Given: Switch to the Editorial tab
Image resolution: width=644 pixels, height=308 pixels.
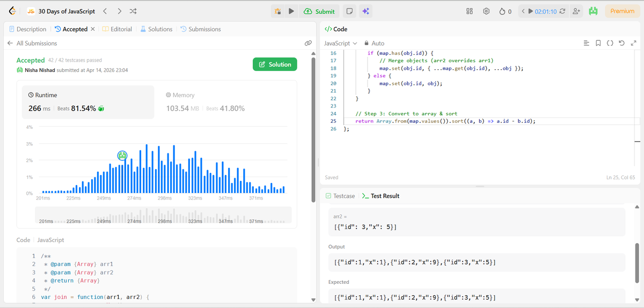Looking at the screenshot, I should coord(117,29).
